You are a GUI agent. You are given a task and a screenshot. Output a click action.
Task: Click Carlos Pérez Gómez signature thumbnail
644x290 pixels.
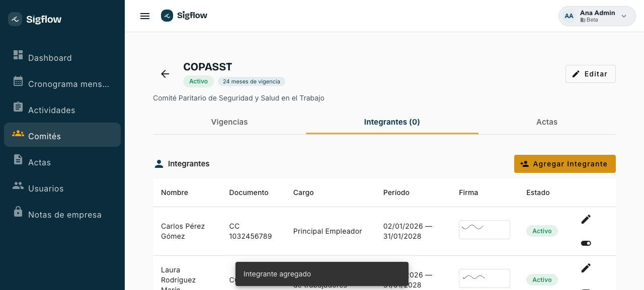point(485,230)
